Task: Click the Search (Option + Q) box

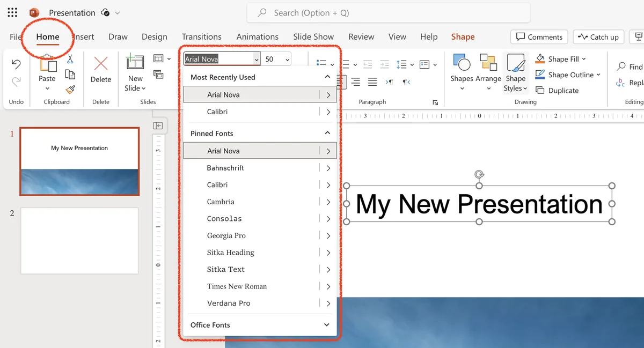Action: tap(389, 13)
